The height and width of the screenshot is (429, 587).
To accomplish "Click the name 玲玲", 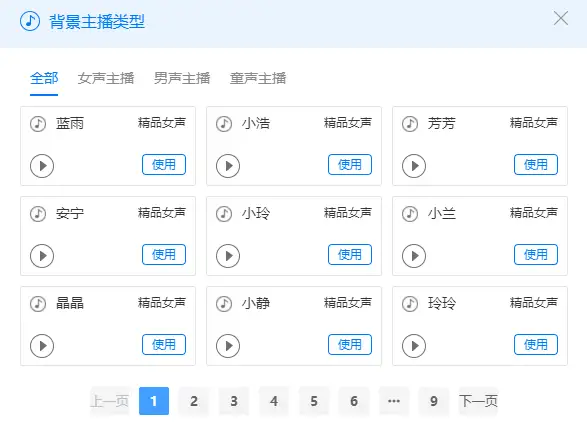I will click(x=442, y=304).
